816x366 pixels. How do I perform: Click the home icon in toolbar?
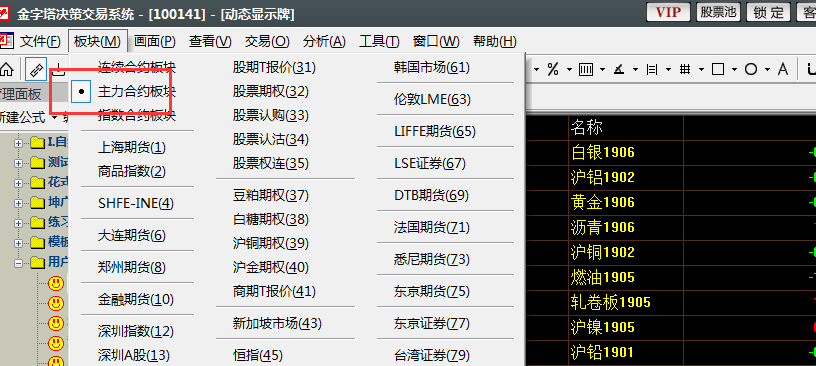pos(7,69)
